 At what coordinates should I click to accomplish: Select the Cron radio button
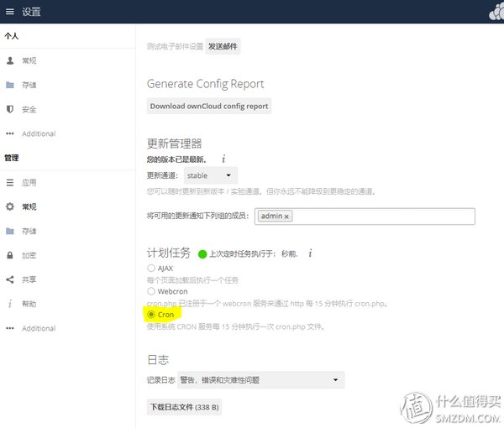point(151,315)
